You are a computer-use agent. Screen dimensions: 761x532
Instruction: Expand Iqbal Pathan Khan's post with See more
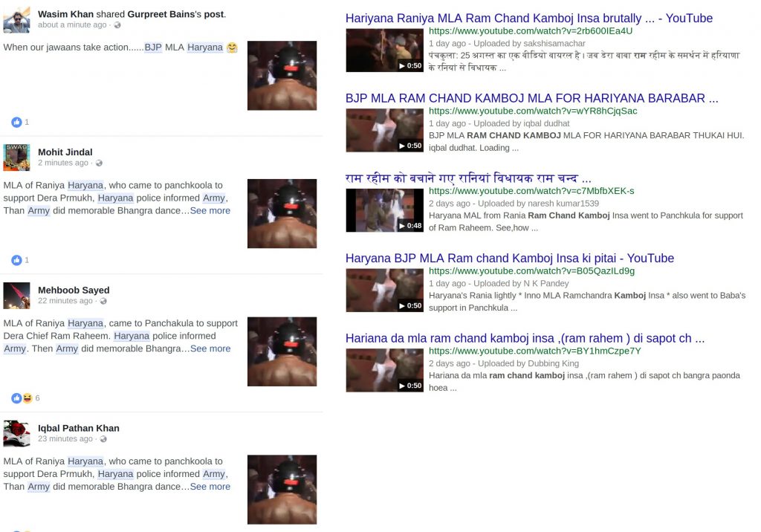(x=210, y=487)
